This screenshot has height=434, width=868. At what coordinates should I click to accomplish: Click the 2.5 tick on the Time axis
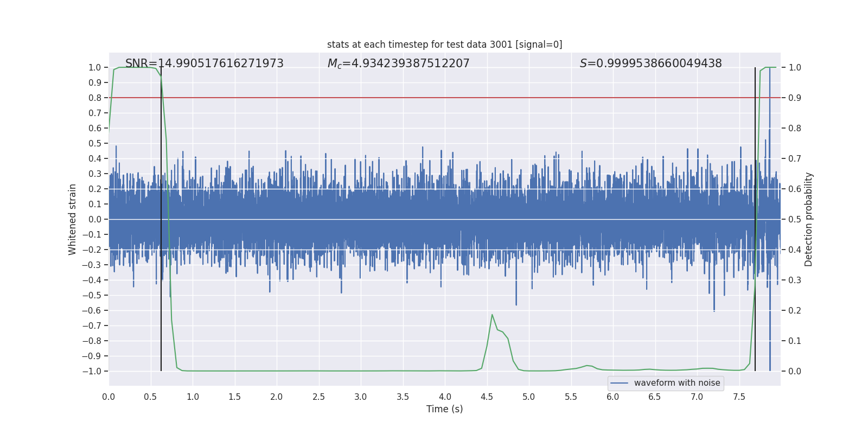pyautogui.click(x=319, y=397)
